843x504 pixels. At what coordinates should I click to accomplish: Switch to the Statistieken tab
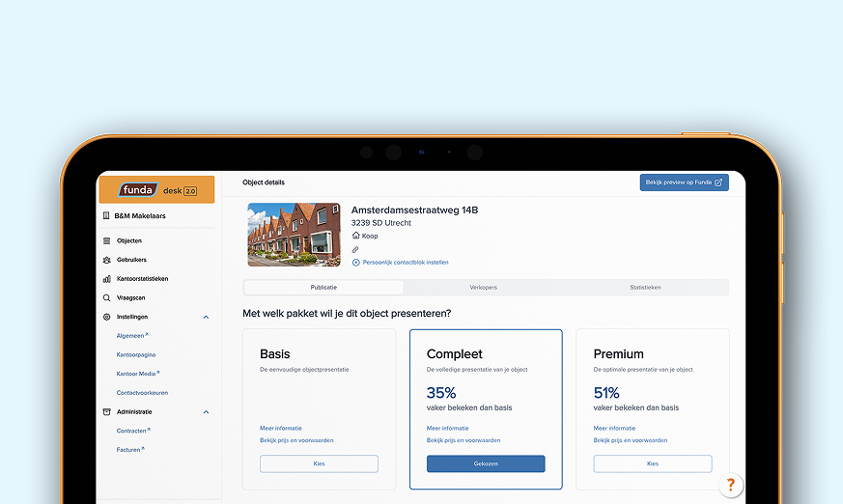click(x=646, y=288)
